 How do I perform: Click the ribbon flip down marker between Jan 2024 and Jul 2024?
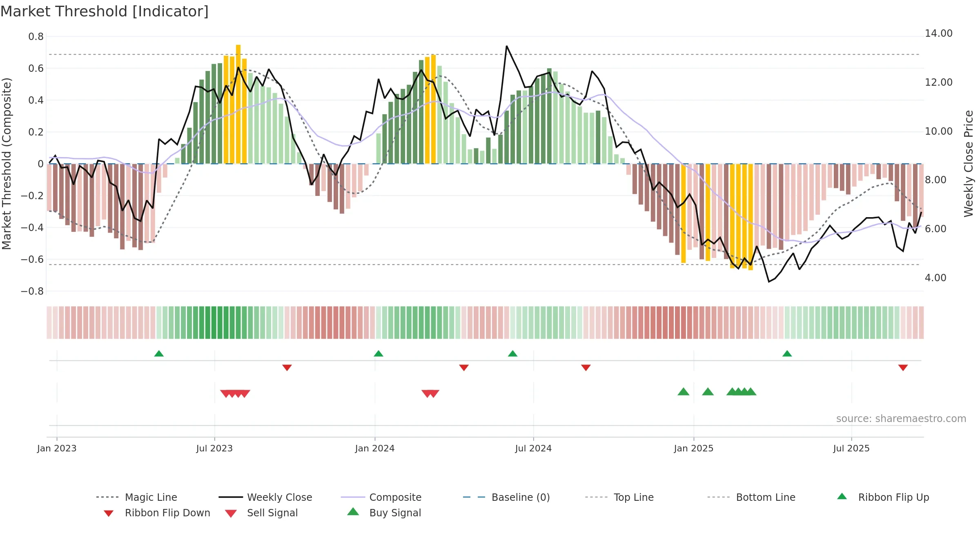point(464,368)
